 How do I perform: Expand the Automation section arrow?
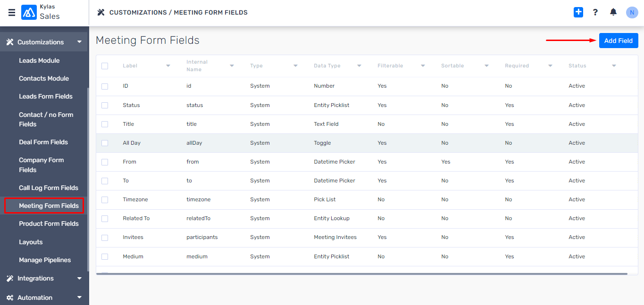coord(79,297)
